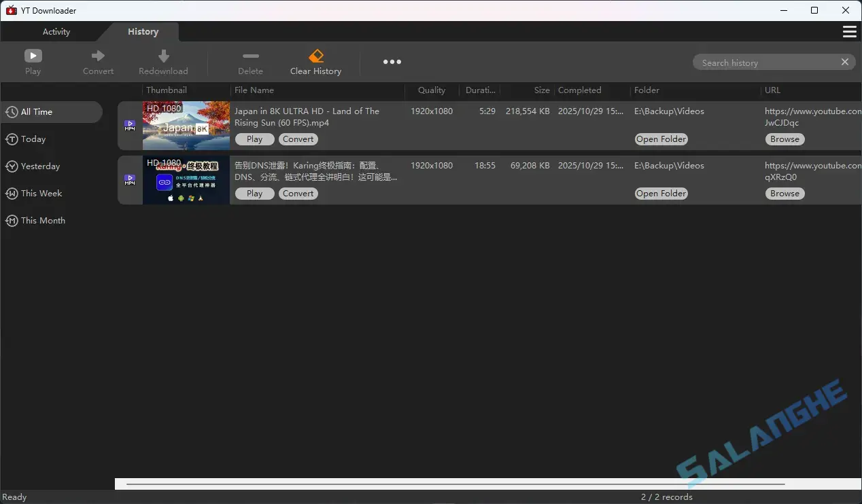This screenshot has width=862, height=504.
Task: Browse the URL of the DNS tutorial video
Action: pos(785,194)
